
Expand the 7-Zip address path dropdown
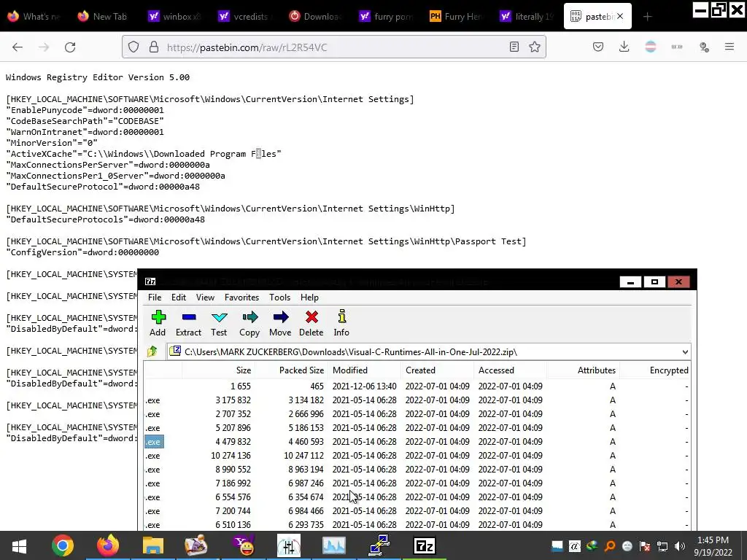pyautogui.click(x=685, y=352)
